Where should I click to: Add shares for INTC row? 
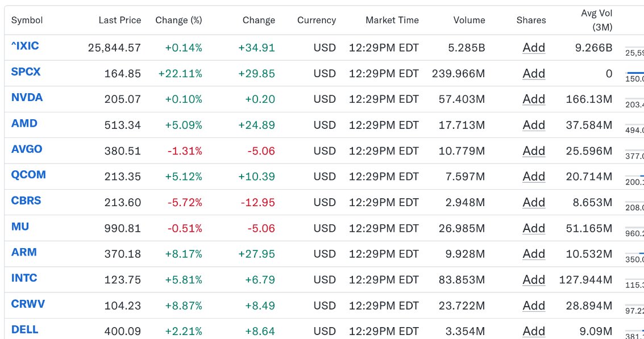[534, 280]
